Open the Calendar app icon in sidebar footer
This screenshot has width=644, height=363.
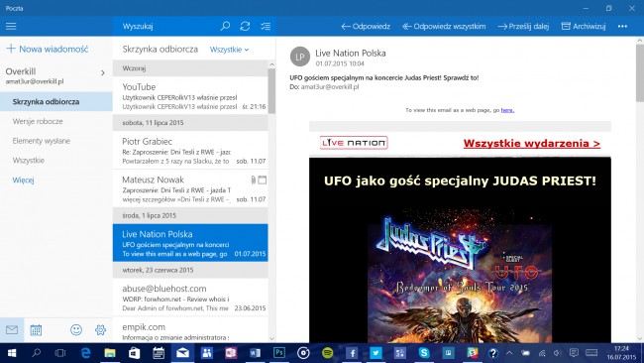36,329
